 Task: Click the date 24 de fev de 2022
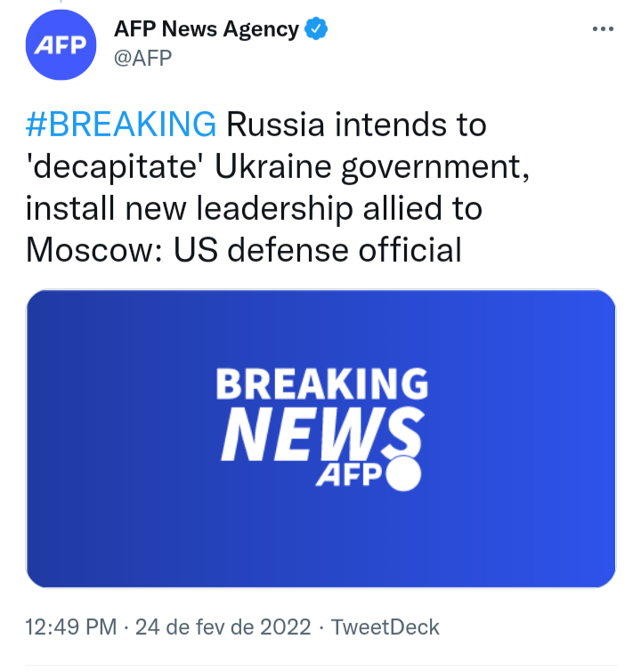pyautogui.click(x=223, y=627)
